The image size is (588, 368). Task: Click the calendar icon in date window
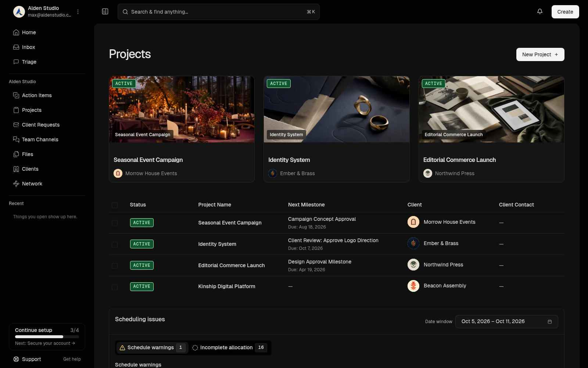point(550,322)
